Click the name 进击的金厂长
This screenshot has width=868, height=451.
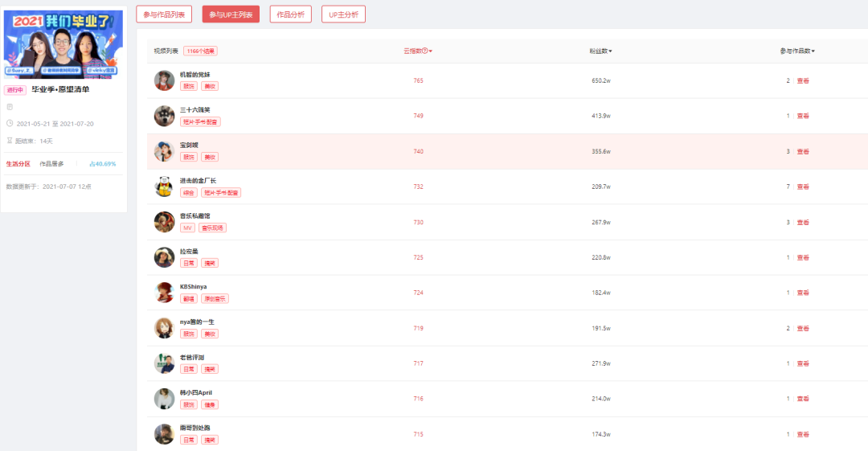click(198, 181)
